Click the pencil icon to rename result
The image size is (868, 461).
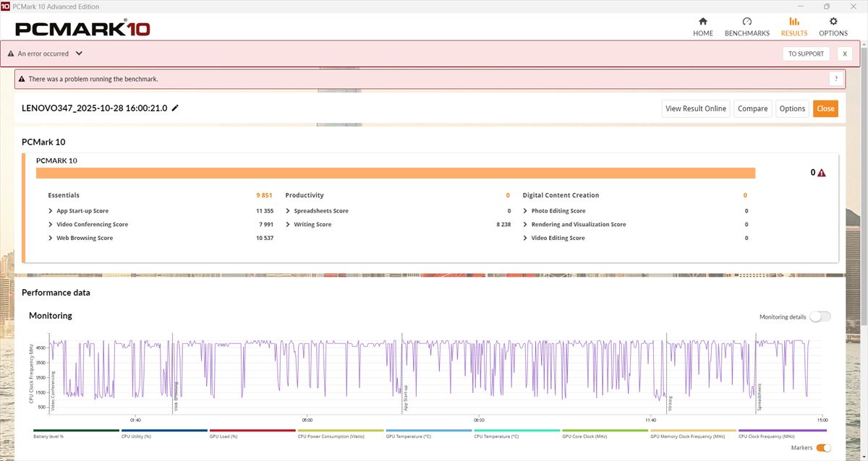[x=175, y=108]
